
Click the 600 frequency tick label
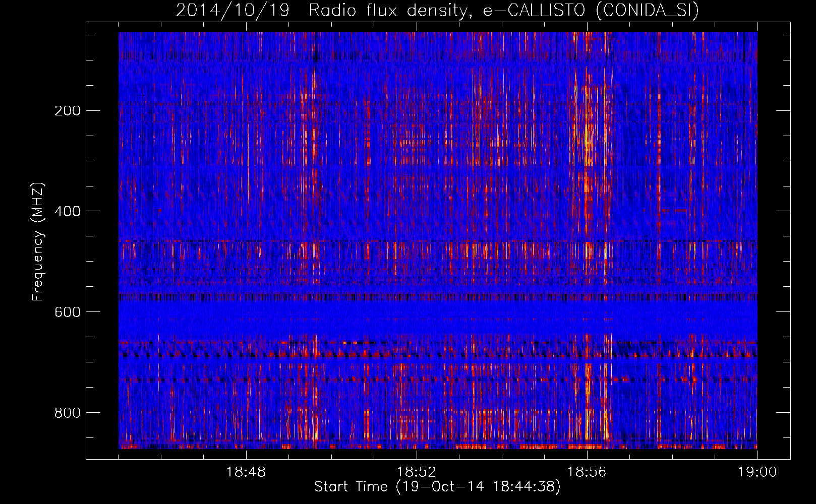pos(68,312)
